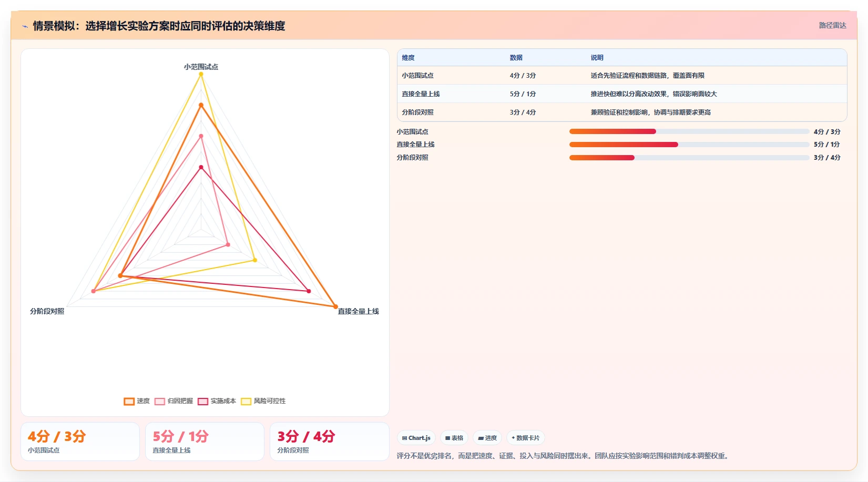Image resolution: width=868 pixels, height=482 pixels.
Task: Select the 直接全量上线 table row cell
Action: [x=421, y=94]
